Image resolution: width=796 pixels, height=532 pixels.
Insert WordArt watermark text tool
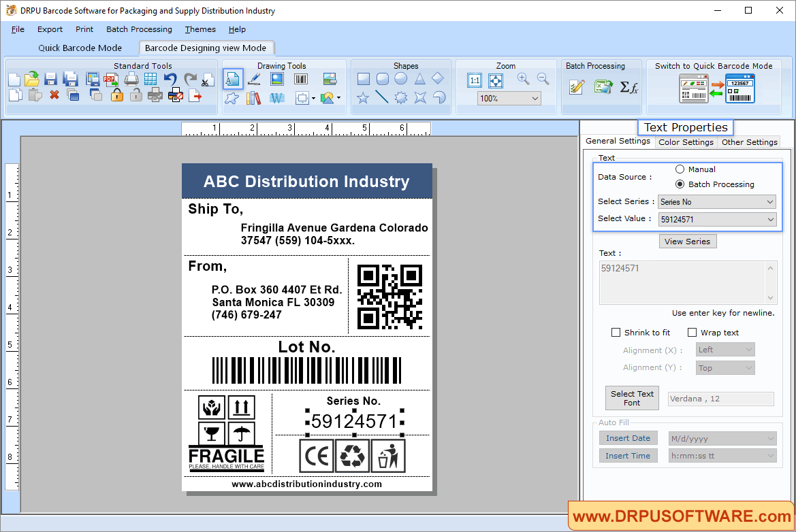(x=276, y=97)
